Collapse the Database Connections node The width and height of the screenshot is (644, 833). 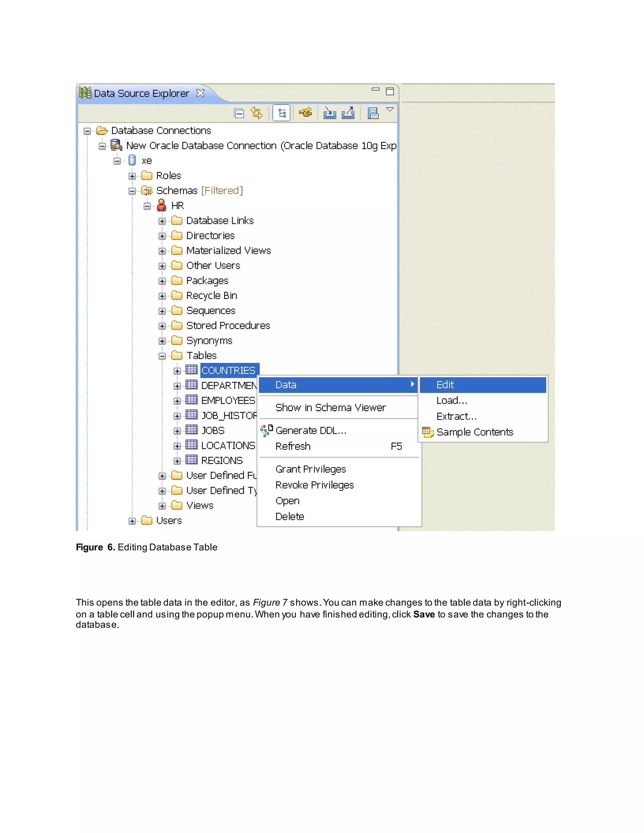(x=87, y=131)
